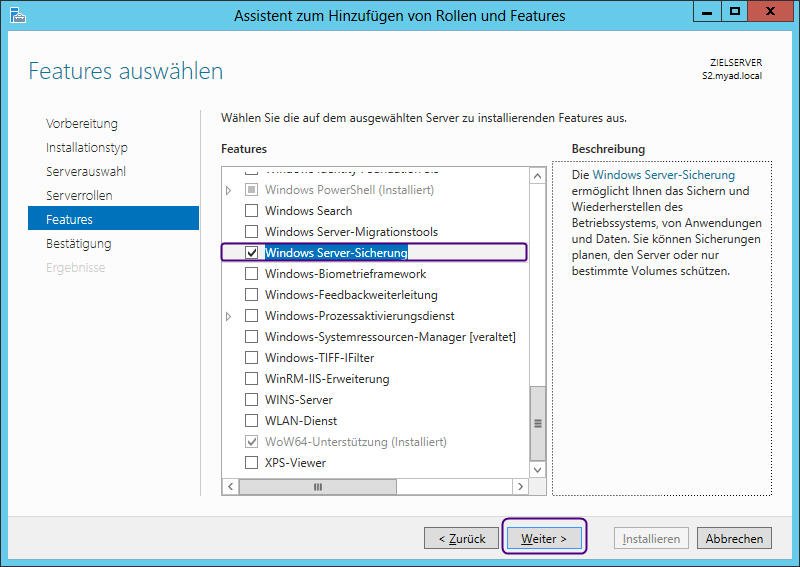800x567 pixels.
Task: Click scroll down arrow of features list
Action: (537, 470)
